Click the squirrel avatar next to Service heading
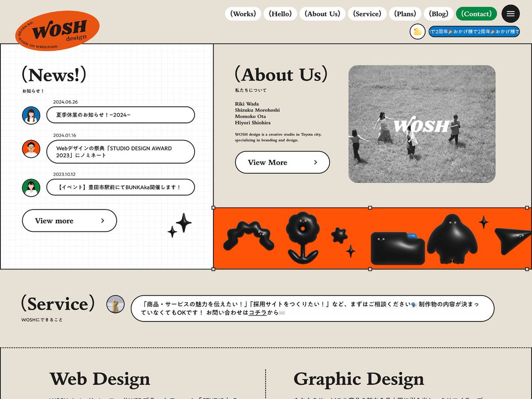This screenshot has height=399, width=532. click(x=116, y=305)
